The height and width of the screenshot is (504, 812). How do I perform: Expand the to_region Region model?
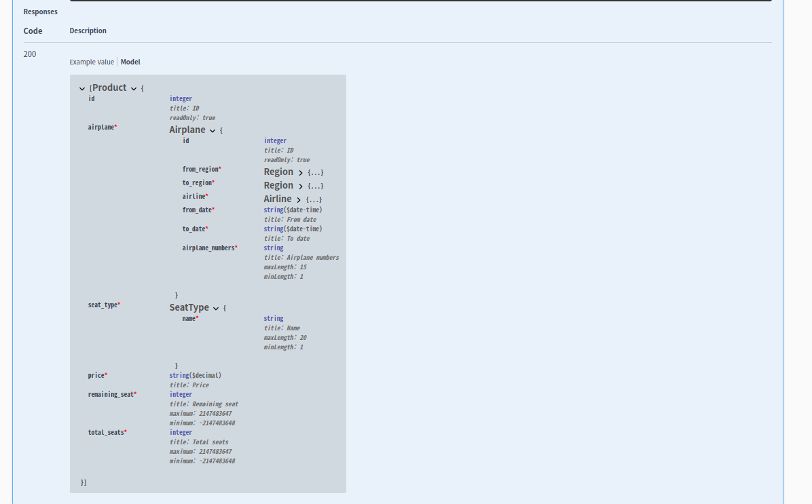point(300,186)
